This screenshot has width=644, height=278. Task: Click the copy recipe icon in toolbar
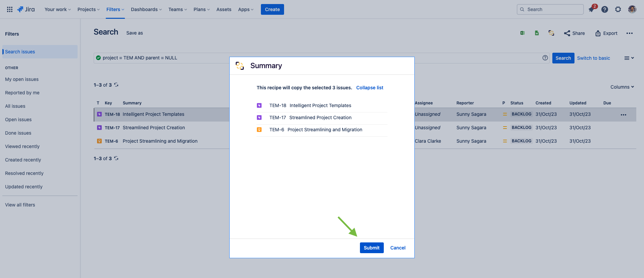point(551,33)
